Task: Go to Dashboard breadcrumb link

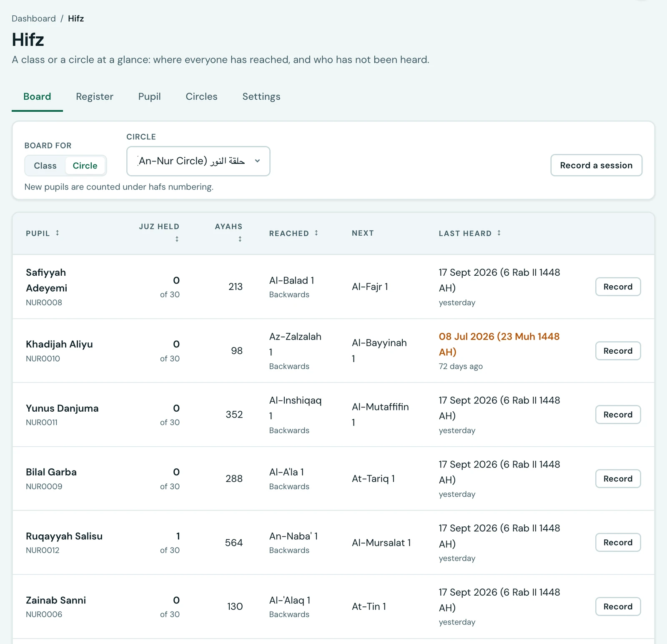Action: (x=34, y=18)
